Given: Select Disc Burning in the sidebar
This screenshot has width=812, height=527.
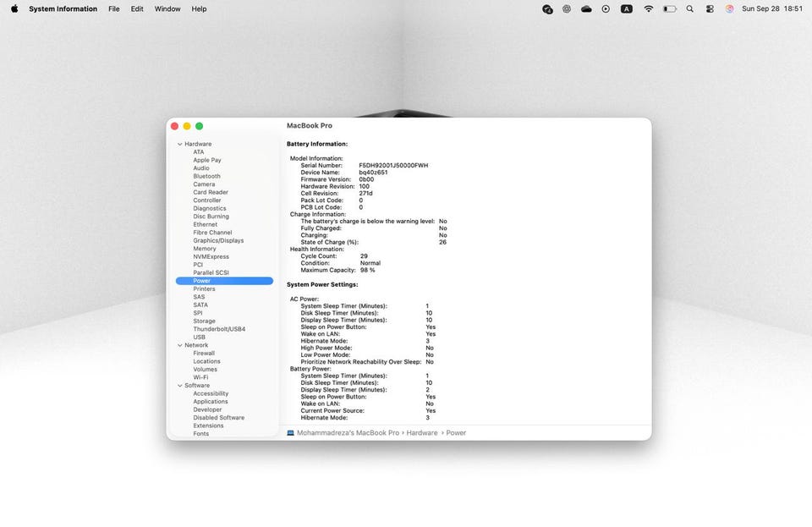Looking at the screenshot, I should click(211, 217).
